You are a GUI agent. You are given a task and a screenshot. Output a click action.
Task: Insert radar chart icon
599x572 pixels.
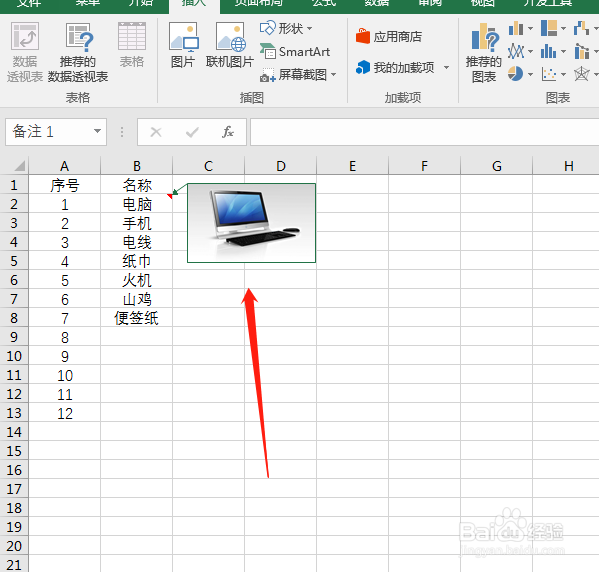581,74
